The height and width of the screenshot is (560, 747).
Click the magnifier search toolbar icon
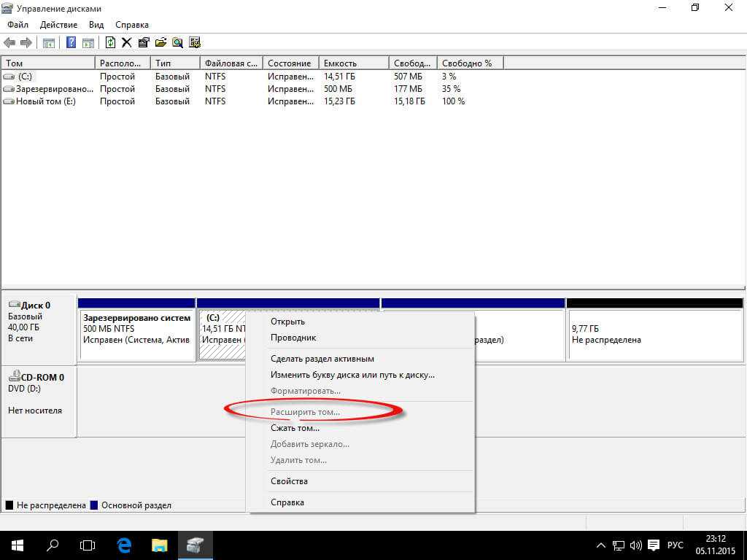tap(177, 43)
